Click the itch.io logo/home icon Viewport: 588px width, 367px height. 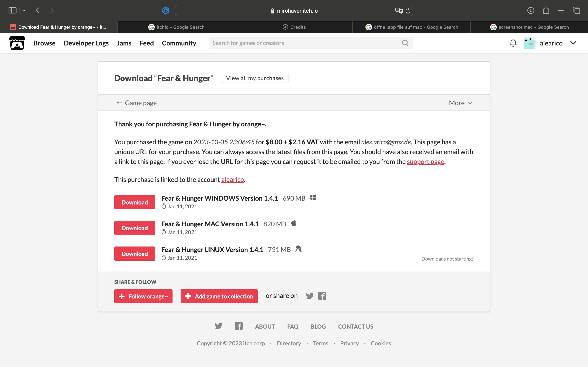17,43
